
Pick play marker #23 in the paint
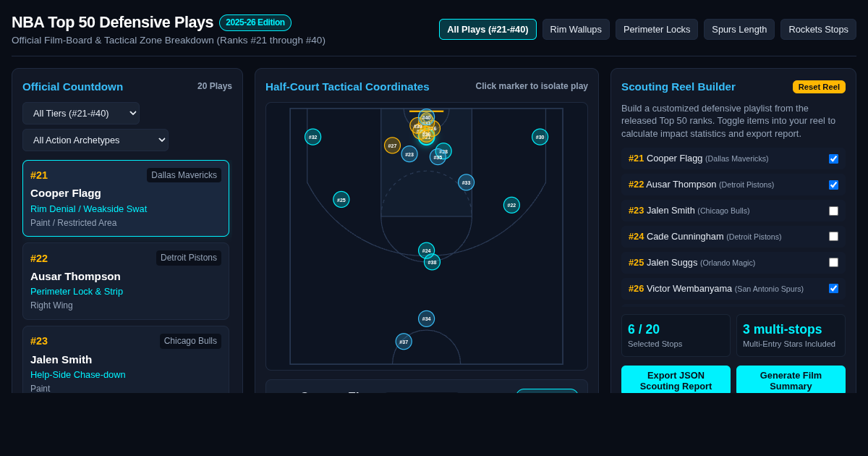409,154
